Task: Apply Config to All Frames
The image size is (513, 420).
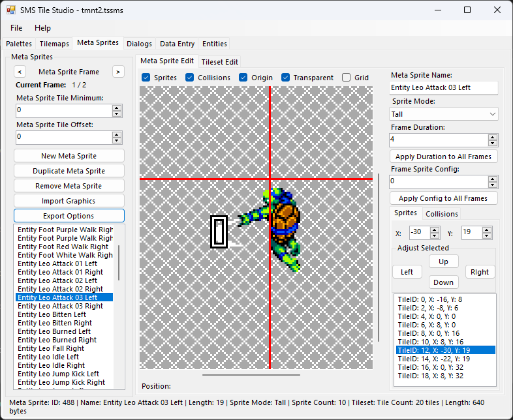Action: click(444, 198)
